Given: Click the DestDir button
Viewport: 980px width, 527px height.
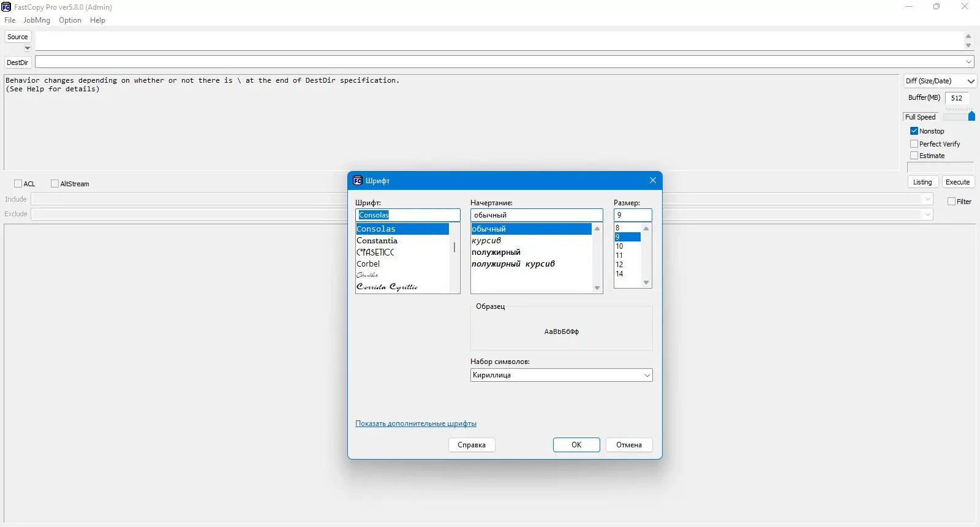Looking at the screenshot, I should click(18, 63).
